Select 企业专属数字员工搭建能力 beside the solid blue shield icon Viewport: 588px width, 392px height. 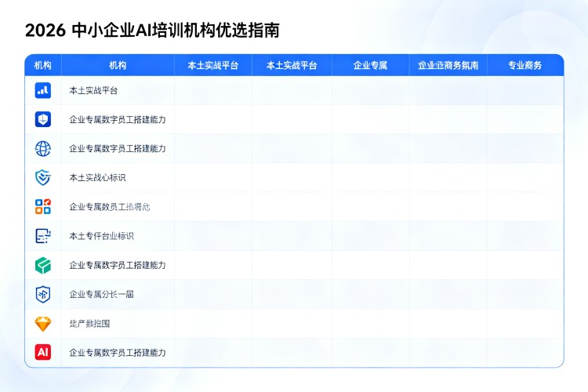click(x=118, y=120)
